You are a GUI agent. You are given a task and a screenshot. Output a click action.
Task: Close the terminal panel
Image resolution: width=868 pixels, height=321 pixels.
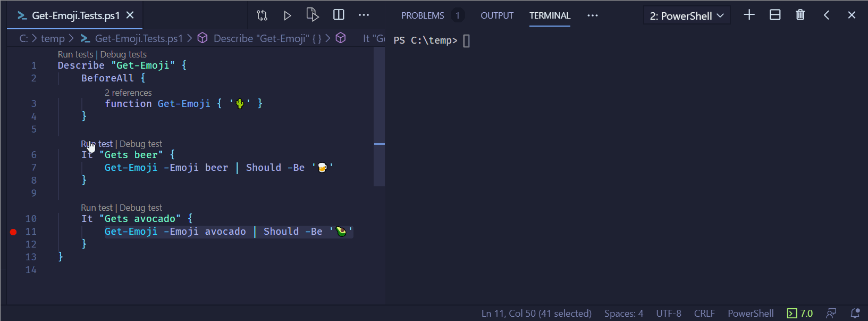point(852,15)
